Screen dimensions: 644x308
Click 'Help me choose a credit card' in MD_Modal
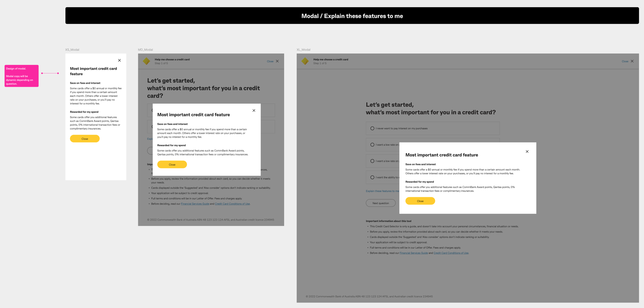click(x=172, y=59)
